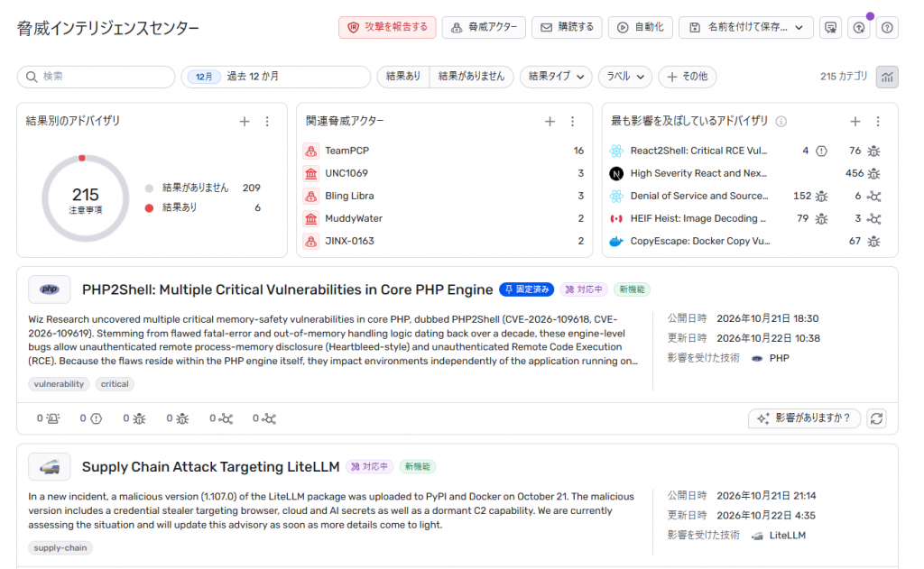Open React2Shell: Critical RCE advisory row
Viewport: 924px width, 569px height.
(x=745, y=151)
